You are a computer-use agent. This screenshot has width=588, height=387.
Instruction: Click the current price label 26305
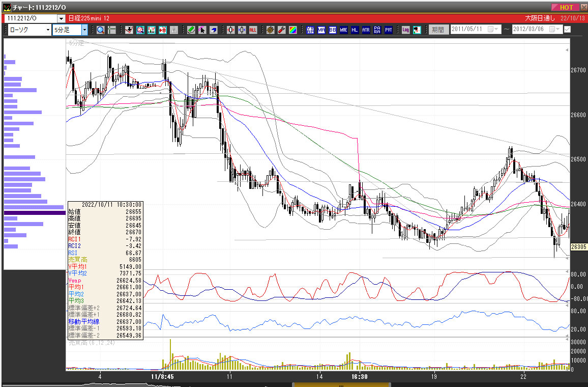coord(579,247)
